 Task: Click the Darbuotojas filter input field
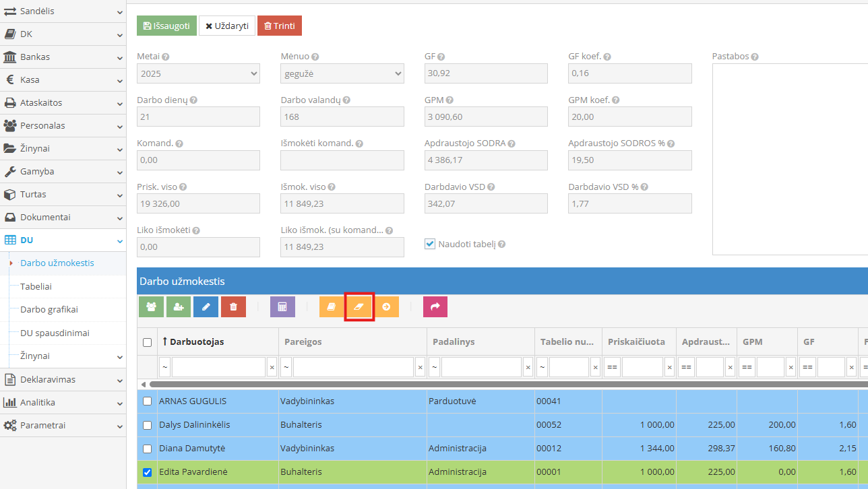pyautogui.click(x=219, y=368)
